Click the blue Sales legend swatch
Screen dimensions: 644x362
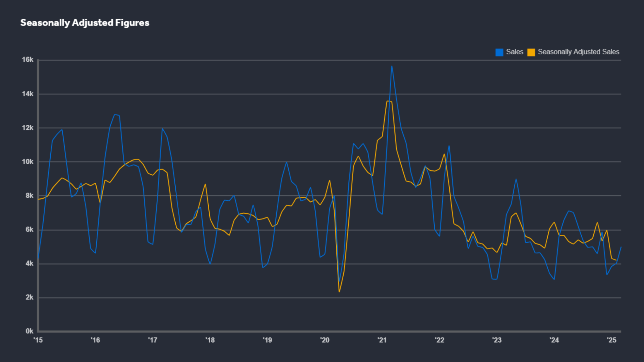click(499, 52)
